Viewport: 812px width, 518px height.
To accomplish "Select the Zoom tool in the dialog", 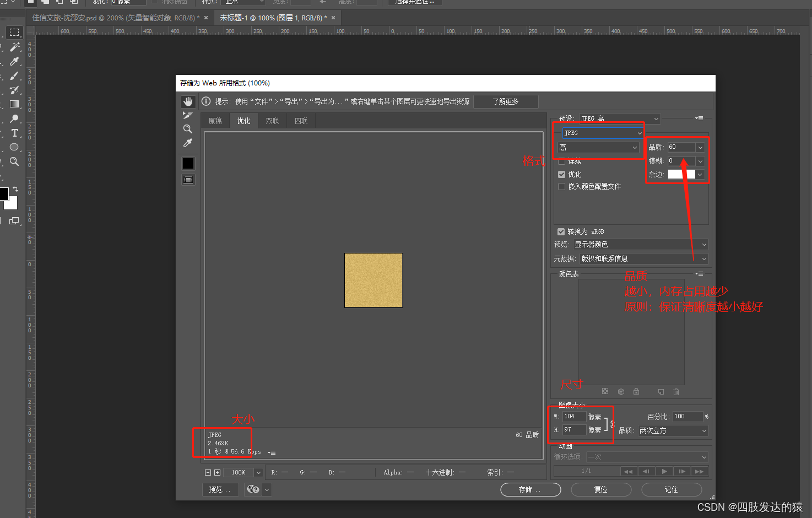I will point(188,129).
